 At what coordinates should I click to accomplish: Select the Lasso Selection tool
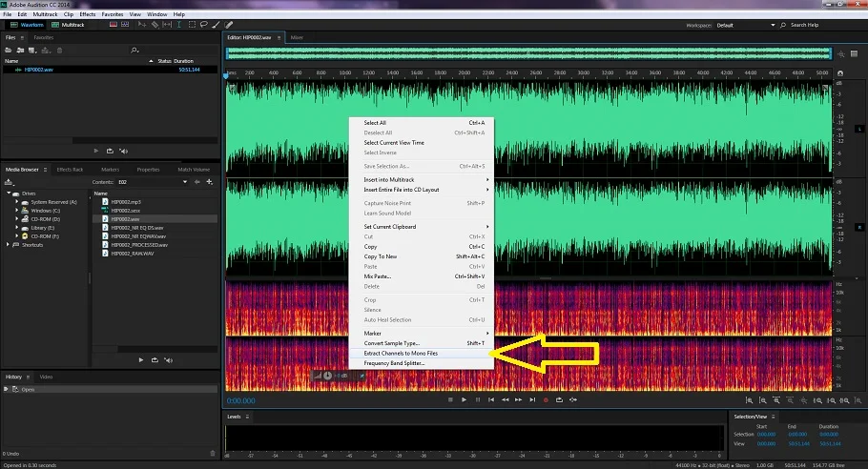click(204, 25)
